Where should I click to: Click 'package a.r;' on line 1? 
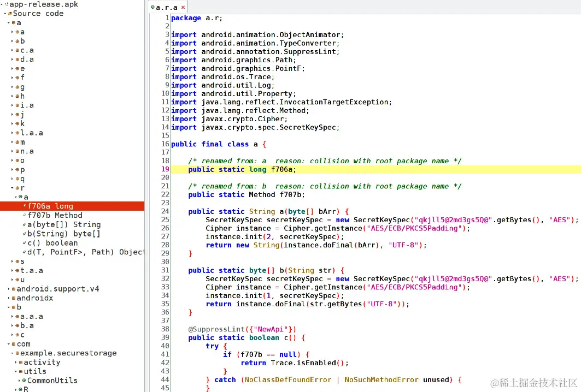click(197, 18)
